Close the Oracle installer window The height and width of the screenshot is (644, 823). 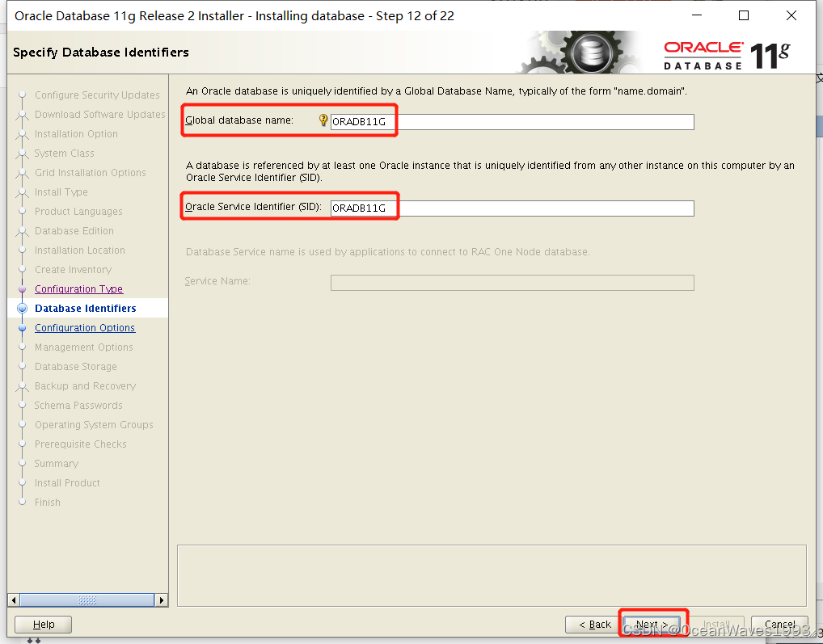tap(791, 15)
